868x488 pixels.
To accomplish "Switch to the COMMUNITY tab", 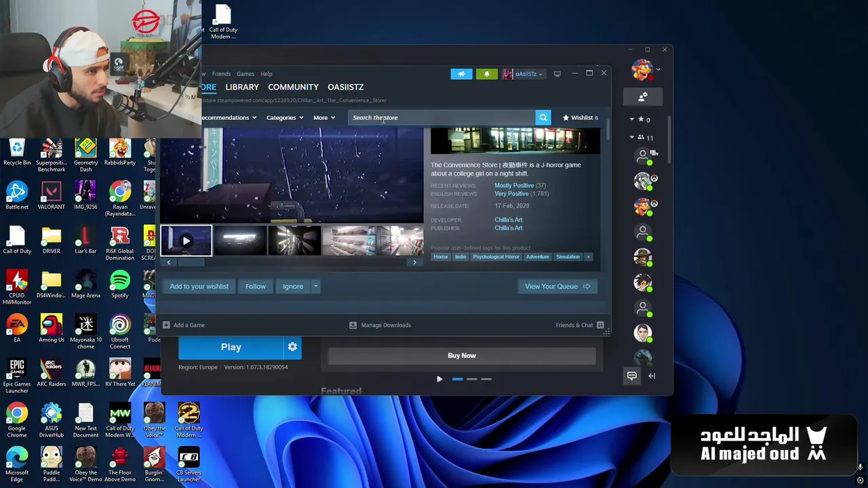I will tap(293, 87).
